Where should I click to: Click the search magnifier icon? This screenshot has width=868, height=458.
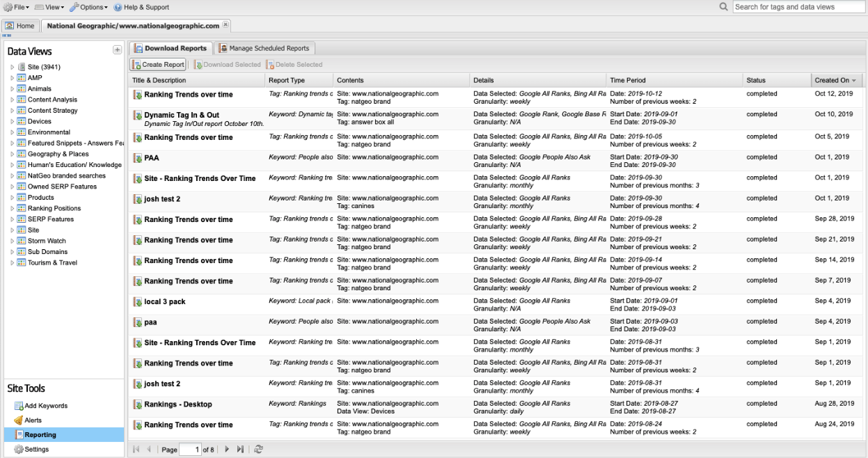click(724, 7)
